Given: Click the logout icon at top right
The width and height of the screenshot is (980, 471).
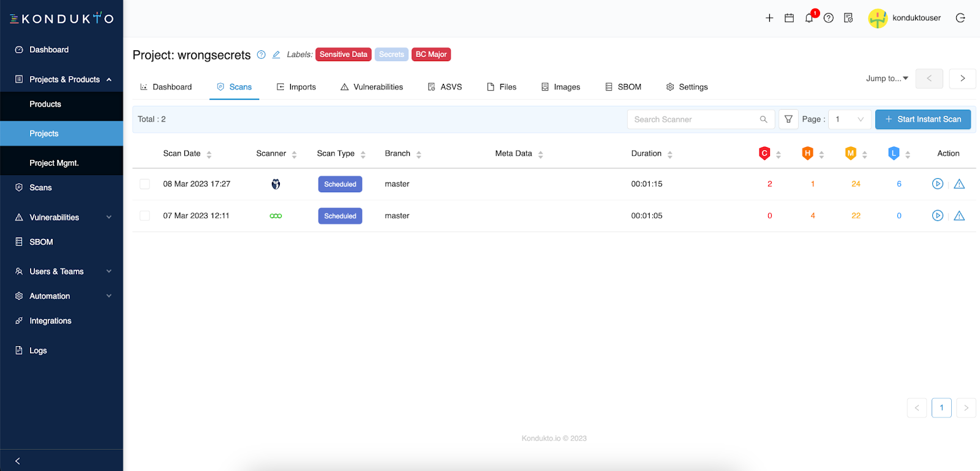Looking at the screenshot, I should pyautogui.click(x=960, y=18).
